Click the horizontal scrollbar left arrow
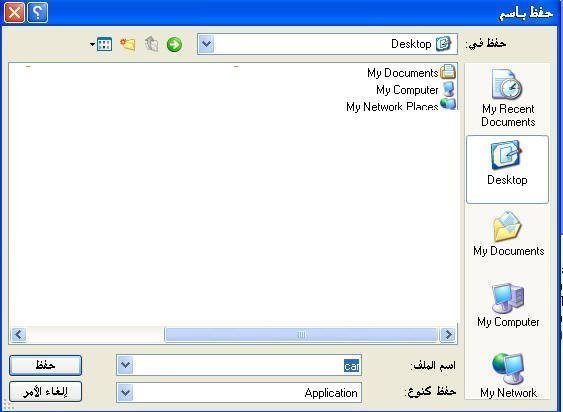Image resolution: width=563 pixels, height=412 pixels. (18, 335)
